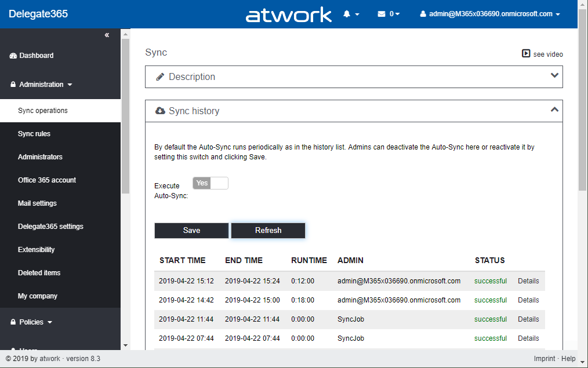Click the Policies lock icon
The height and width of the screenshot is (368, 588).
coord(13,322)
